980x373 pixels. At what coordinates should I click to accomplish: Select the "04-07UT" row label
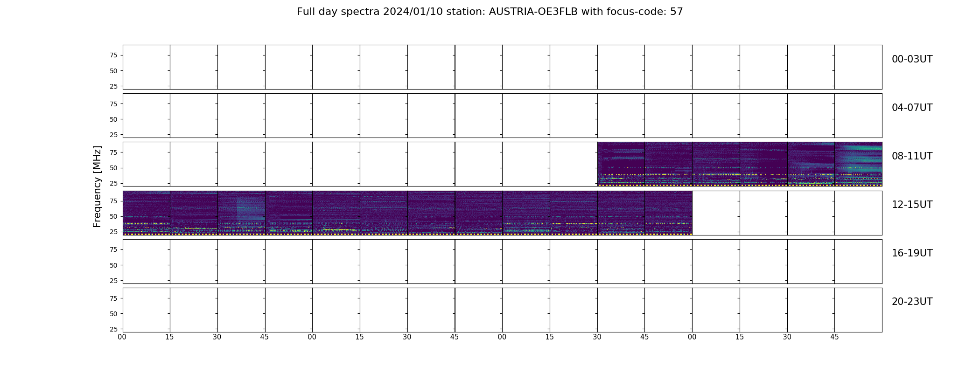pyautogui.click(x=912, y=108)
